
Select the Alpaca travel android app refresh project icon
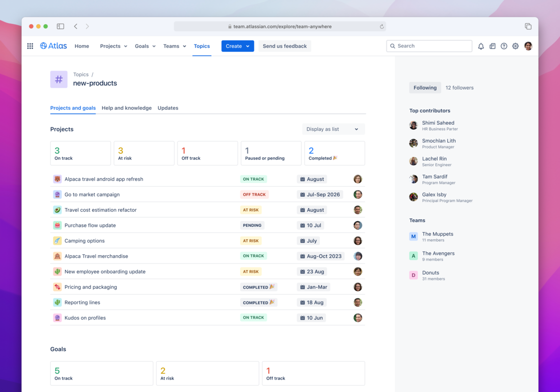coord(57,179)
